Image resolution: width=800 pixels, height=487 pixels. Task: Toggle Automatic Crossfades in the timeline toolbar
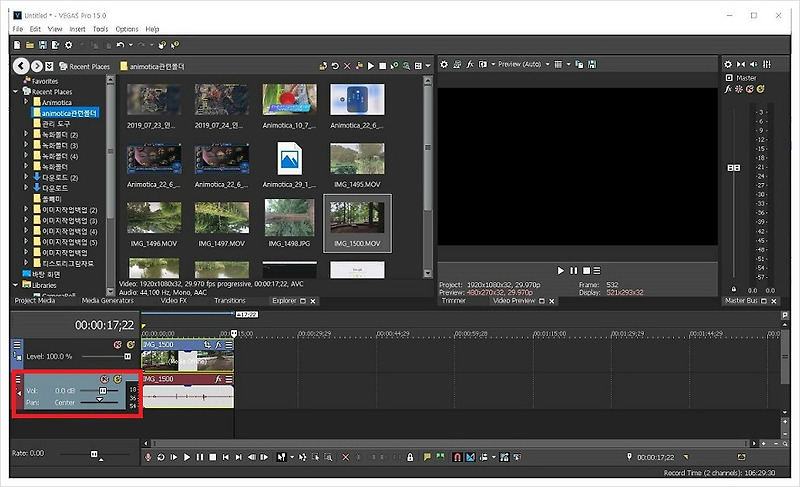click(x=470, y=457)
